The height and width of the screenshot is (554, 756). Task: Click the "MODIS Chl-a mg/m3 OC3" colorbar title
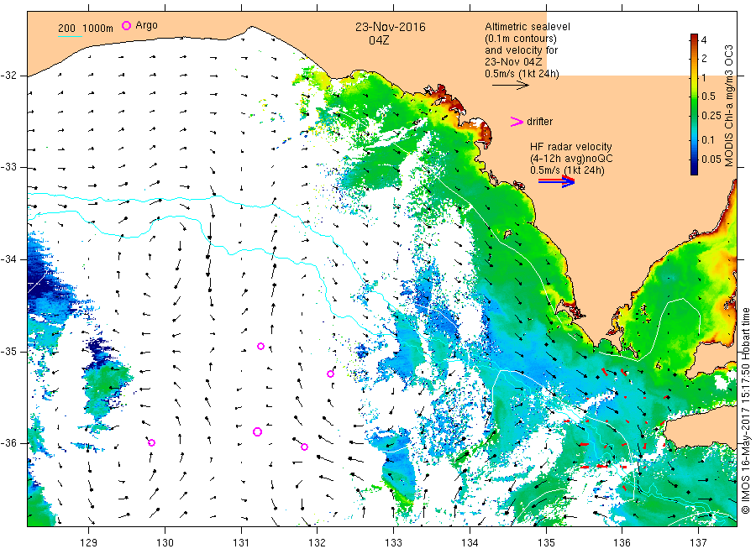click(729, 106)
